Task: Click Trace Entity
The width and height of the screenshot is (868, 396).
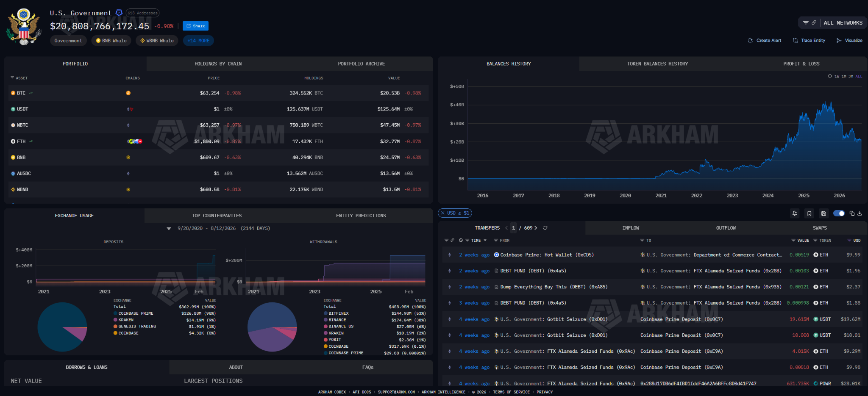Action: click(809, 41)
